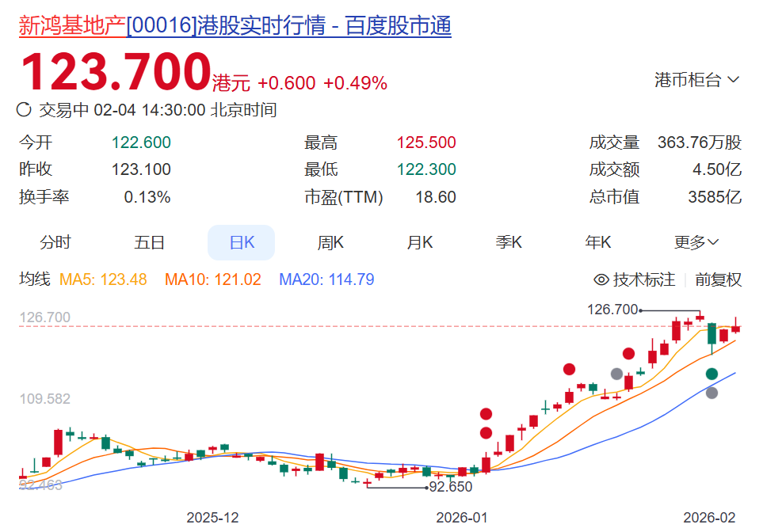
Task: Click the 2026-01 date axis label
Action: pos(462,518)
